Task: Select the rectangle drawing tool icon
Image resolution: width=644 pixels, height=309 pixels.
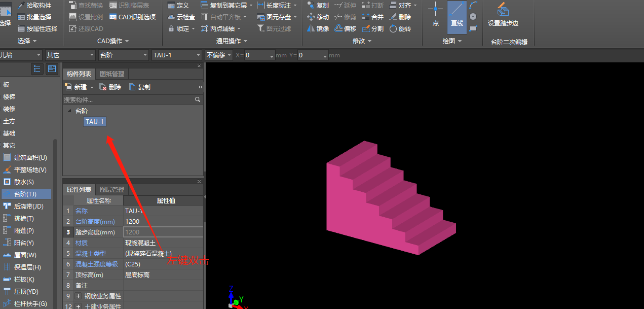Action: click(473, 28)
